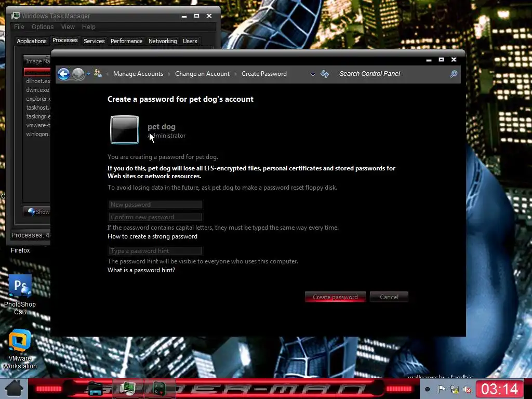The width and height of the screenshot is (532, 399).
Task: Select taskmgr process row
Action: point(37,116)
